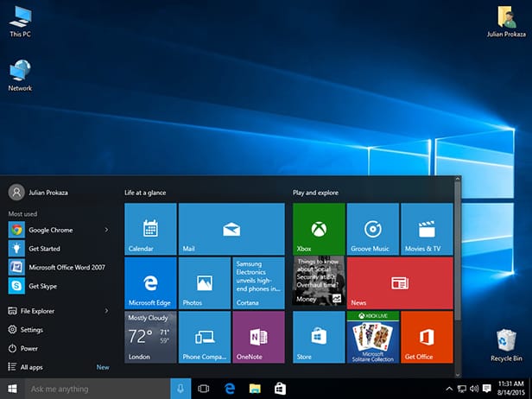Open the taskbar clock and date
Viewport: 532px width, 399px height.
(511, 389)
